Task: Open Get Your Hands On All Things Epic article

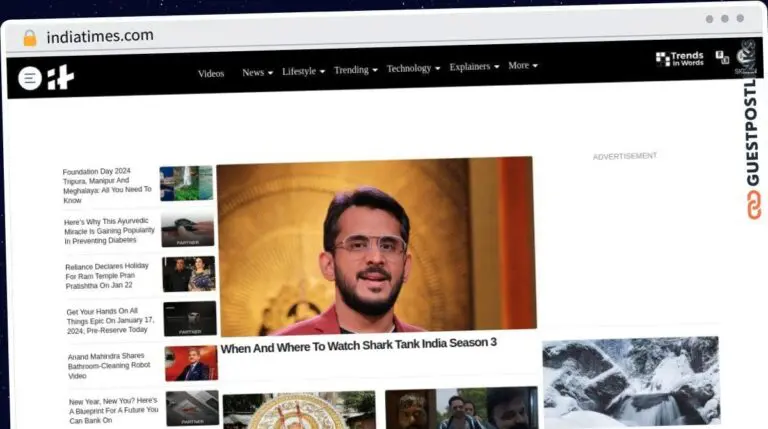Action: click(x=110, y=321)
